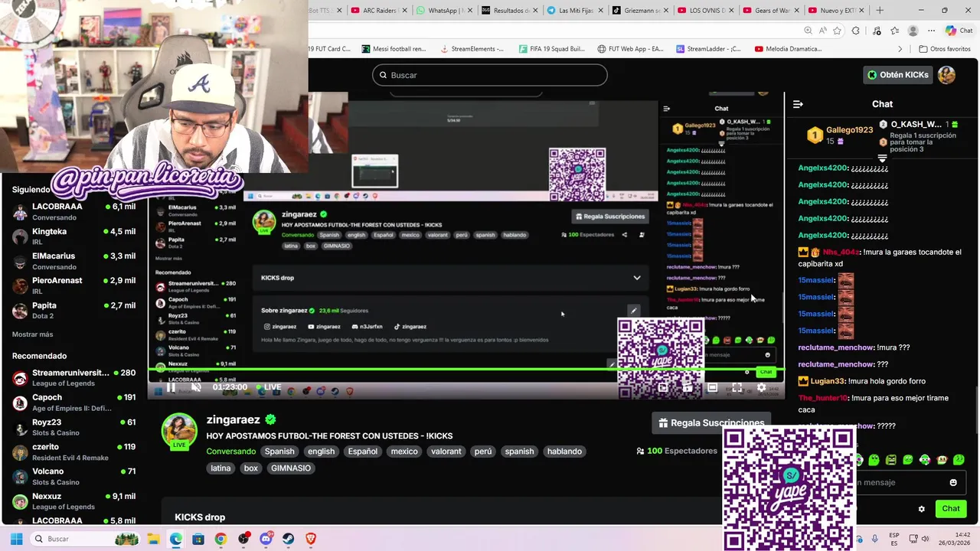Open LACOBRAAA channel in Siguiendo list
Viewport: 980px width, 551px height.
point(73,212)
